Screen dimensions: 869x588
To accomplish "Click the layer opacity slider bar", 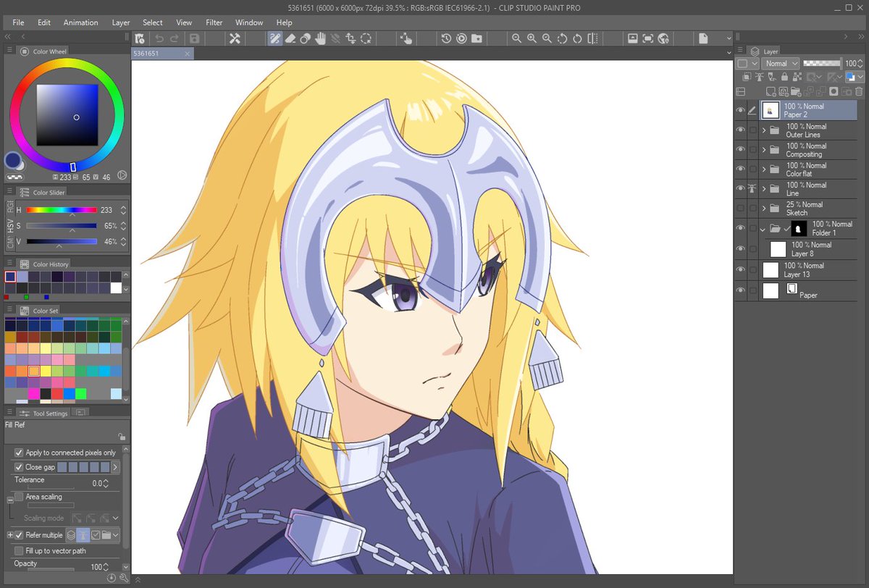I will tap(822, 64).
